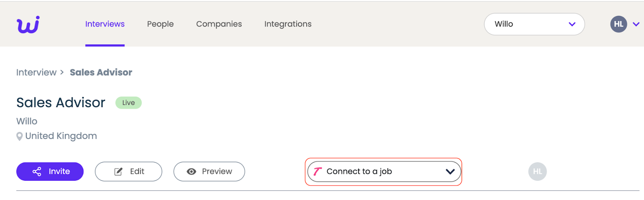Click the Edit button
This screenshot has width=644, height=200.
coord(129,172)
